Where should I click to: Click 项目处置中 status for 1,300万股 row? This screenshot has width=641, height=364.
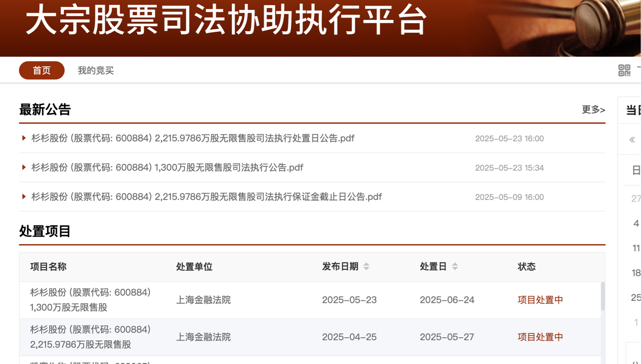[x=540, y=300]
